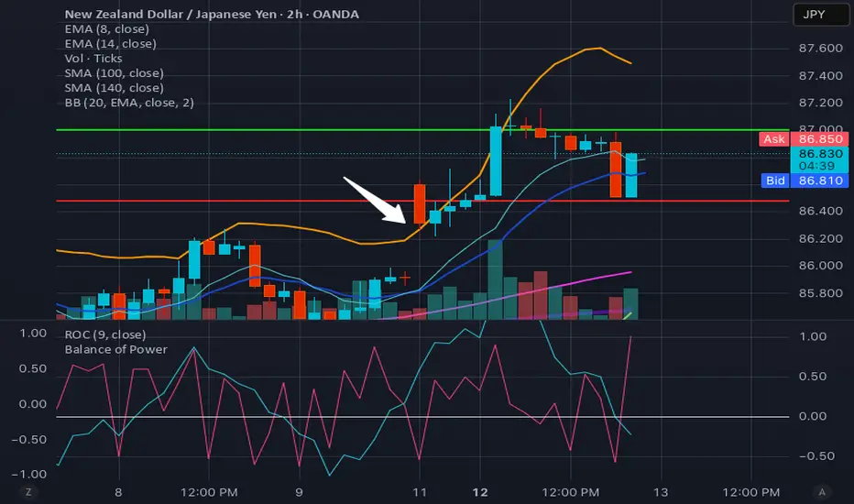Click the 86.200 price axis value

coord(820,238)
